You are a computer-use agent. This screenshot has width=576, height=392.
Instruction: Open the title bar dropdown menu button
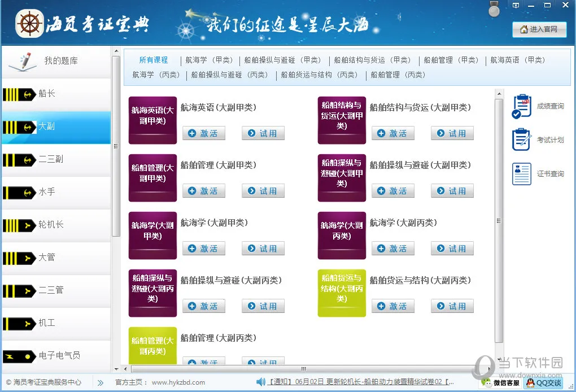click(516, 5)
